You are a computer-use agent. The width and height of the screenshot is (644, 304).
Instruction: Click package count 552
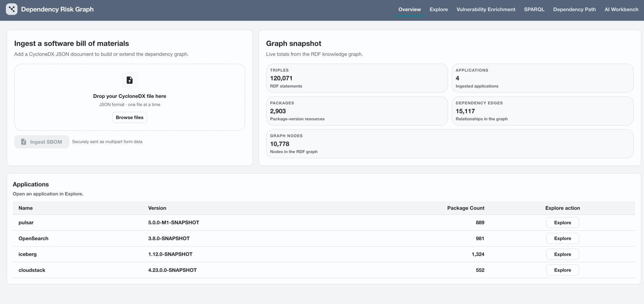click(480, 270)
